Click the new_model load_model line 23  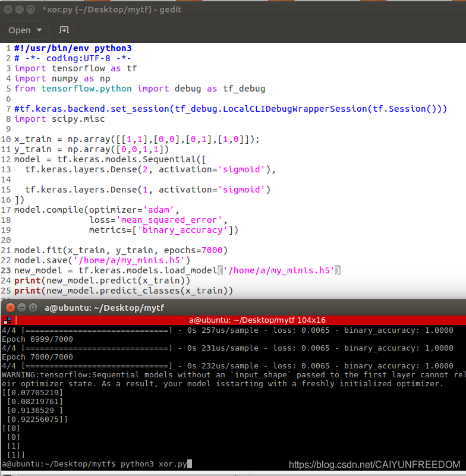click(x=177, y=270)
